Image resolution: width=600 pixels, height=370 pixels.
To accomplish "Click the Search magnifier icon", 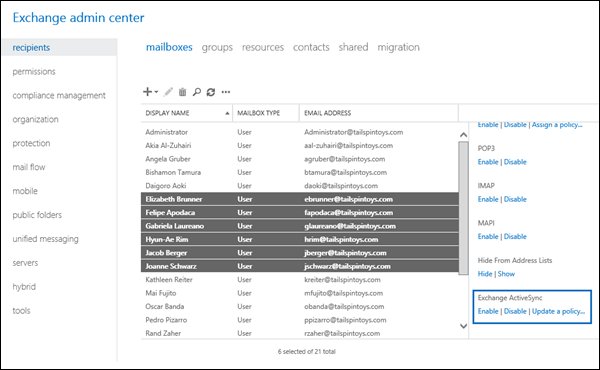I will point(197,92).
